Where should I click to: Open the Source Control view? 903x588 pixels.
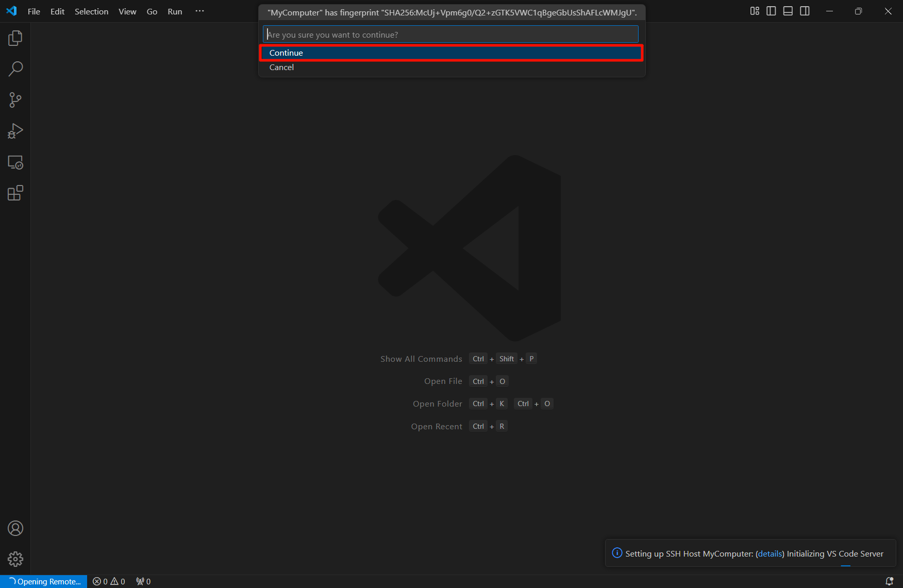(x=15, y=100)
